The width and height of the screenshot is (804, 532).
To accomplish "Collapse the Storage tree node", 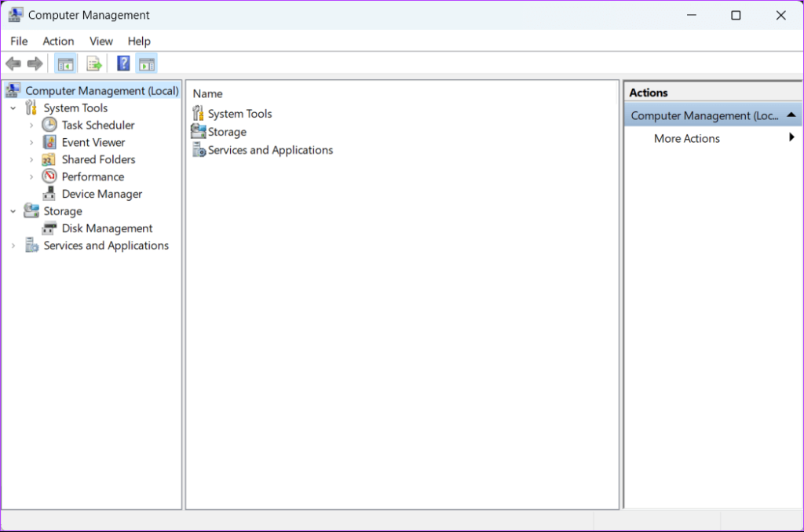I will (x=13, y=211).
